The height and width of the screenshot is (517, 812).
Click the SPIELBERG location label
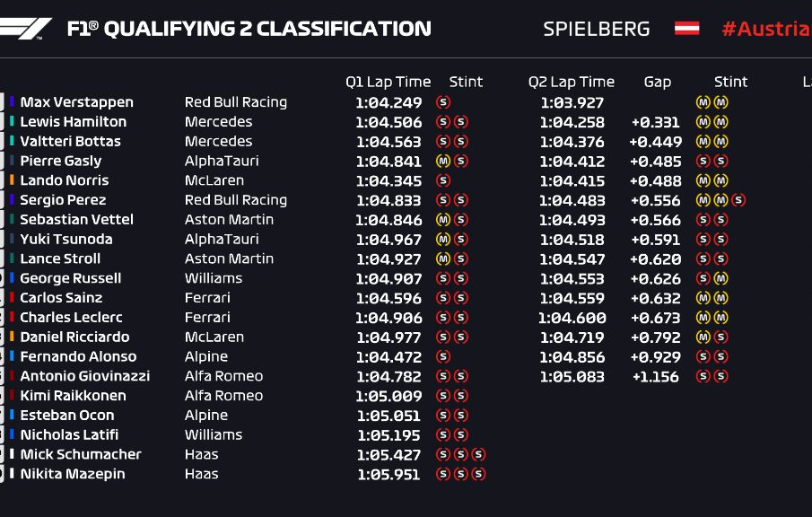pos(596,29)
